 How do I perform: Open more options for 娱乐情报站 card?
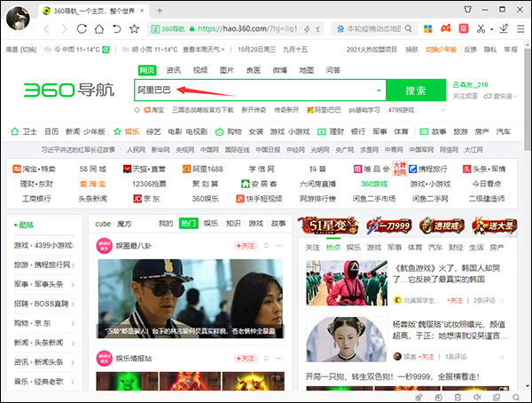(x=279, y=358)
